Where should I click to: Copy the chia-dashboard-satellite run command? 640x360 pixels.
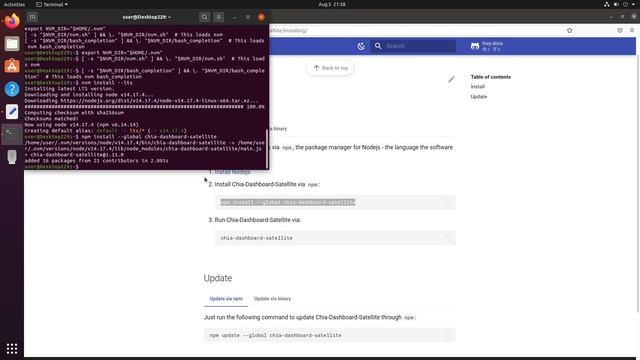pyautogui.click(x=449, y=238)
